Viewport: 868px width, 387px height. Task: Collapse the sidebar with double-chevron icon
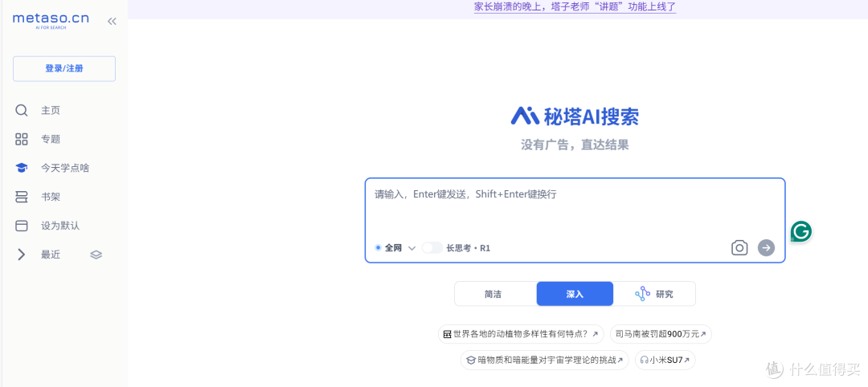coord(112,22)
